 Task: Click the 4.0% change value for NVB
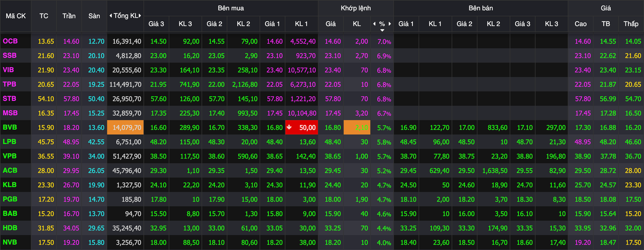[x=385, y=242]
